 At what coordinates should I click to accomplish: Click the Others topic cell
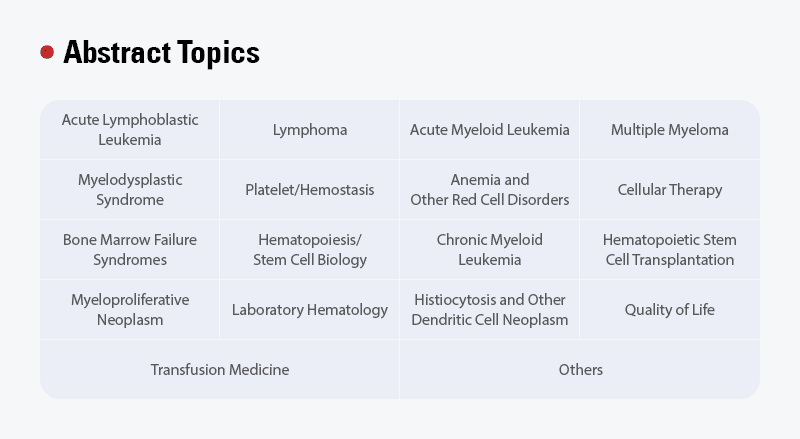click(580, 370)
